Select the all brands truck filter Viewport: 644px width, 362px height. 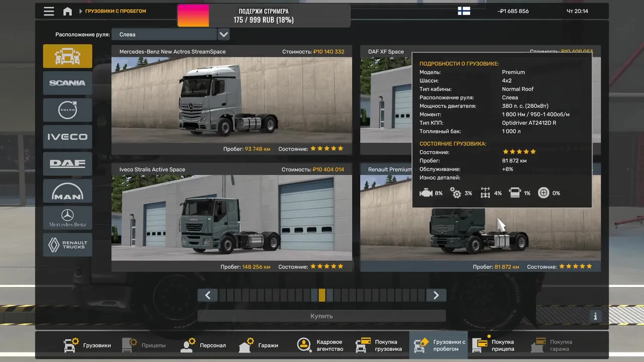click(67, 56)
